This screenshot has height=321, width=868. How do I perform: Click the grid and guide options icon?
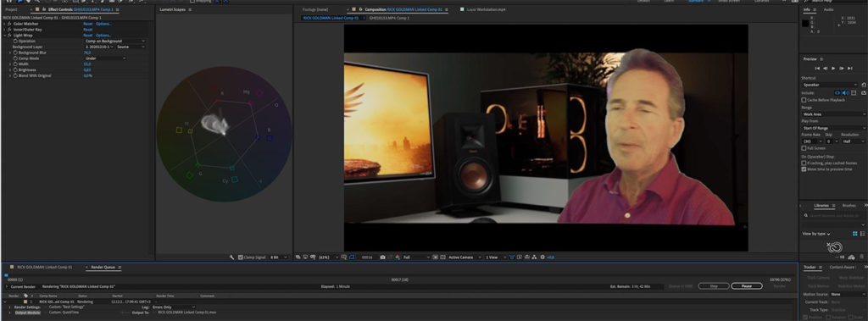pos(344,257)
